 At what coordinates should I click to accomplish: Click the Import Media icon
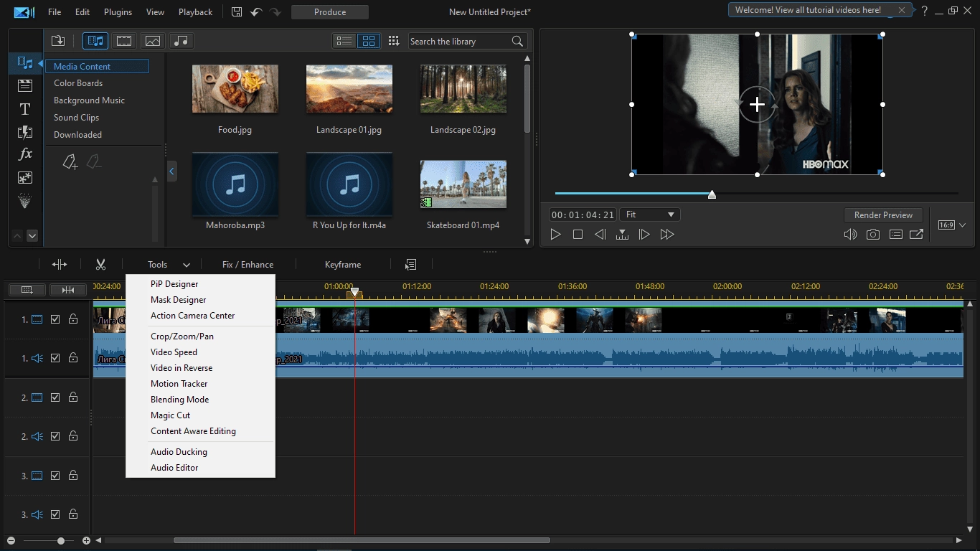(x=59, y=41)
